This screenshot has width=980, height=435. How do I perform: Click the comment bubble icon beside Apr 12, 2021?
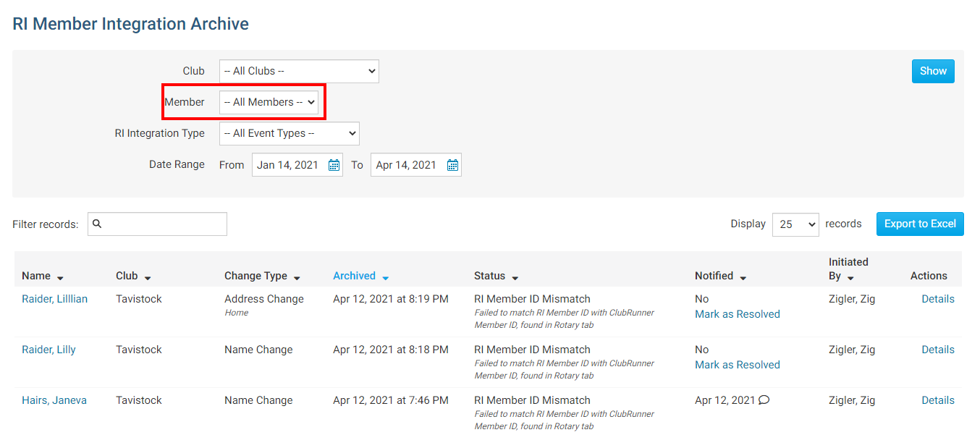(x=764, y=400)
